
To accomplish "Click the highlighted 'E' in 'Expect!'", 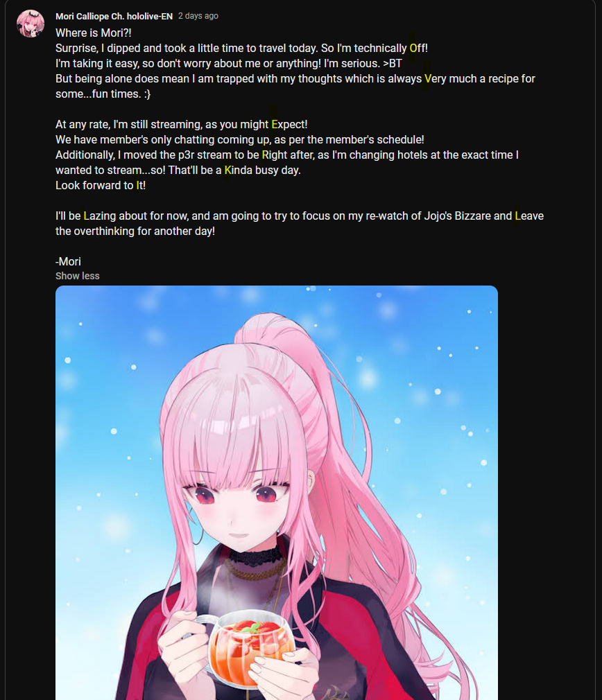I will coord(275,124).
